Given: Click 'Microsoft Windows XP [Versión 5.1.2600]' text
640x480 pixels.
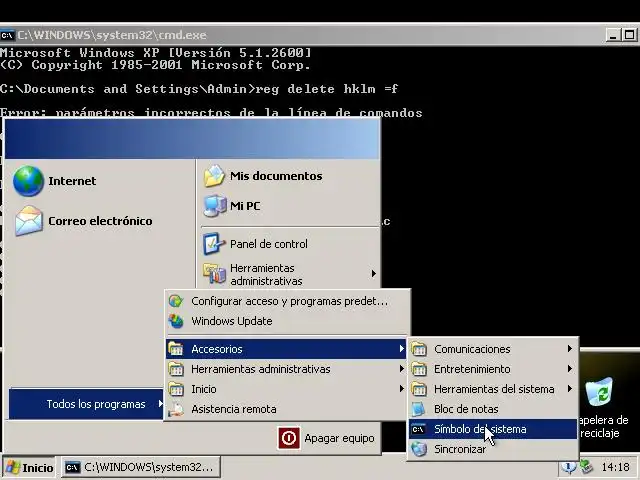Looking at the screenshot, I should 156,53.
